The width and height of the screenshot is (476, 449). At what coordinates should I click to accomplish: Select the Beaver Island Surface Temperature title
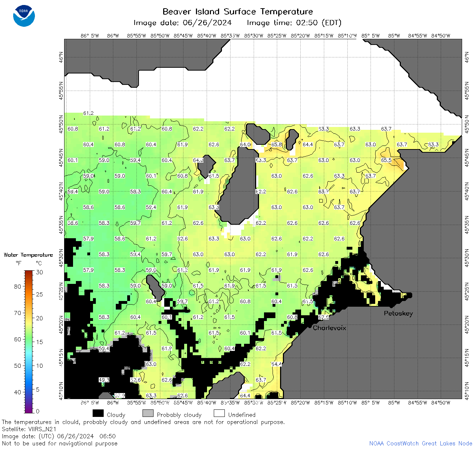pos(238,11)
